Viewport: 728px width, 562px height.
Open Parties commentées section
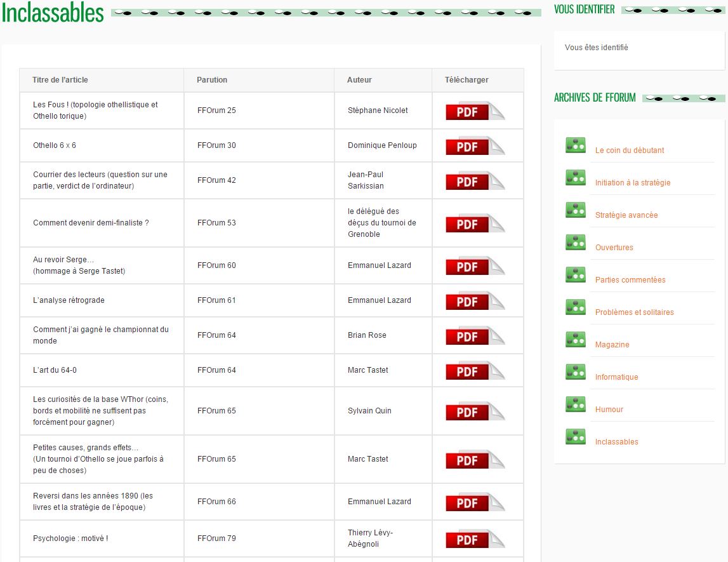(x=630, y=280)
